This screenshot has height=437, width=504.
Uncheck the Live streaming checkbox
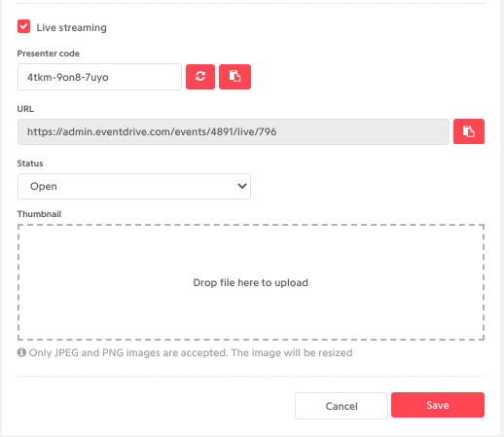pos(24,26)
